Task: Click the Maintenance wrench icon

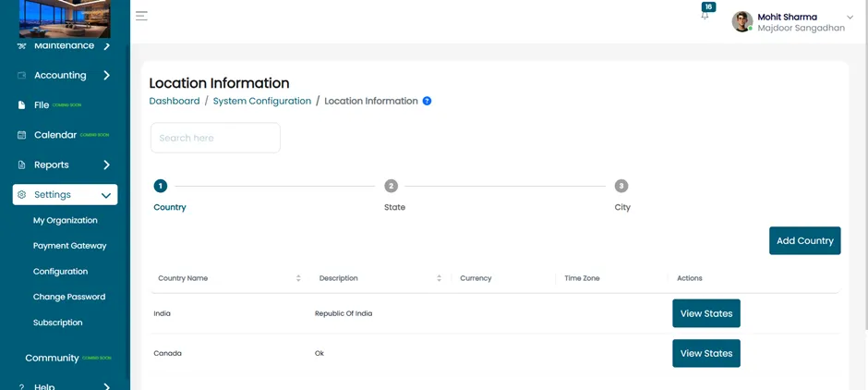Action: pyautogui.click(x=21, y=45)
